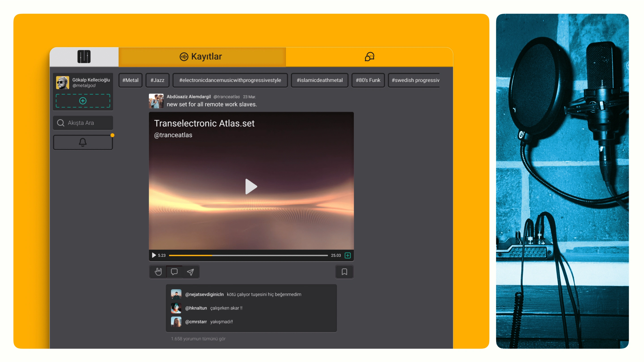
Task: Click small play button beside 5.23
Action: [154, 255]
